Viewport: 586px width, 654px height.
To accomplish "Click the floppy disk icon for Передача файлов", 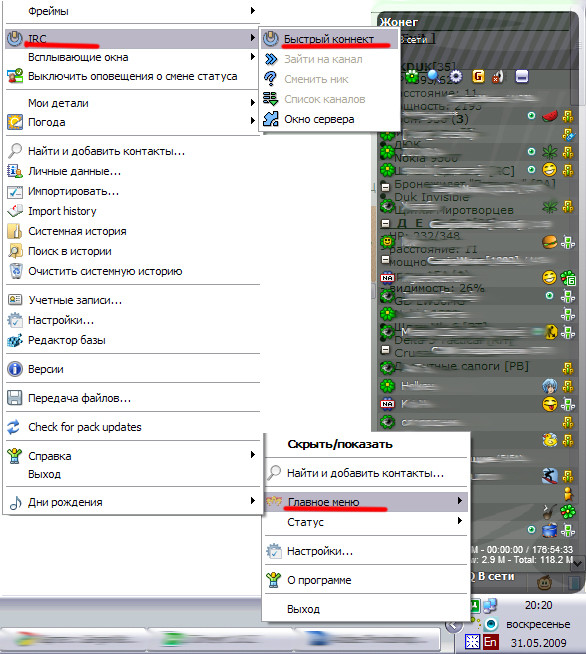I will tap(15, 398).
